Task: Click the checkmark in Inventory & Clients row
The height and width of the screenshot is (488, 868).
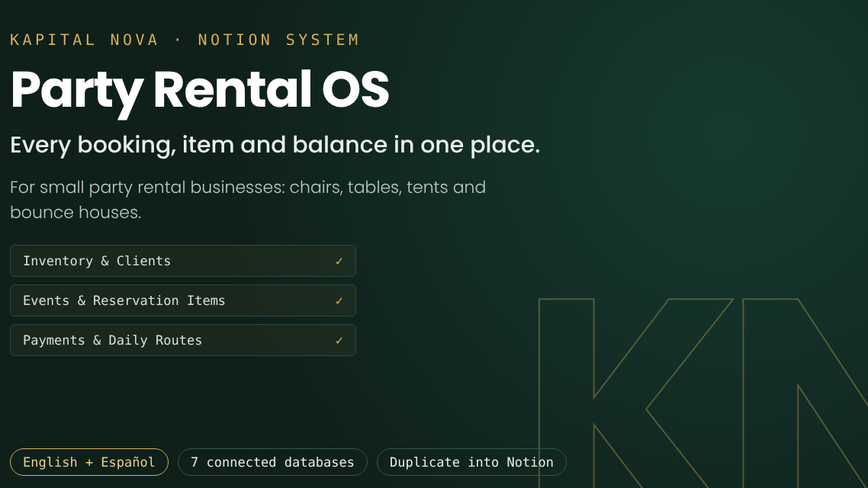Action: point(339,261)
